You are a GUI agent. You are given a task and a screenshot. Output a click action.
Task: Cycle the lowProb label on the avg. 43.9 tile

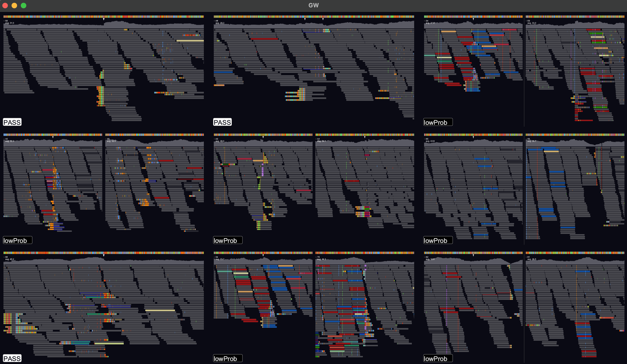tap(438, 240)
